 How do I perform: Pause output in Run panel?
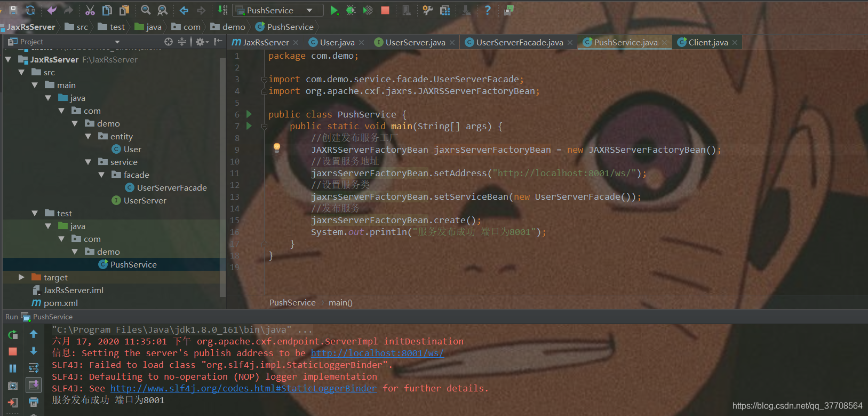pyautogui.click(x=13, y=368)
